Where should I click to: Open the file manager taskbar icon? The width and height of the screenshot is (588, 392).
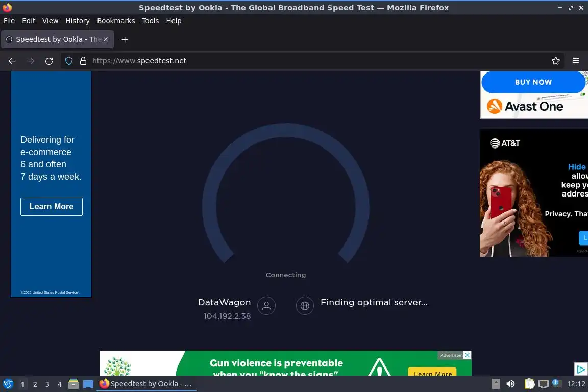[73, 384]
